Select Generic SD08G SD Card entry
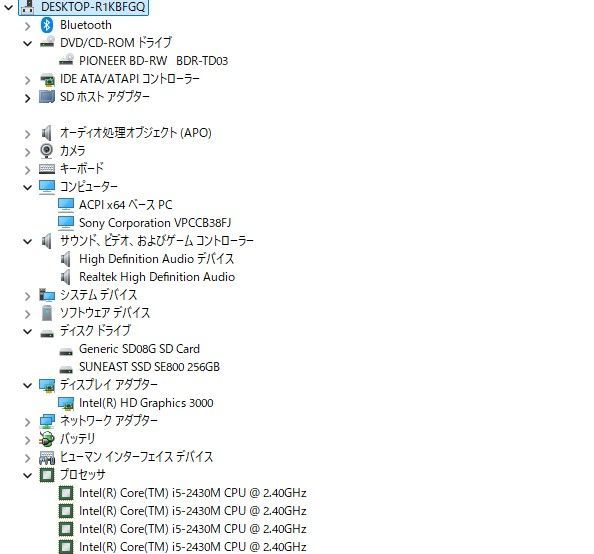Screen dimensions: 594x554 pos(139,349)
